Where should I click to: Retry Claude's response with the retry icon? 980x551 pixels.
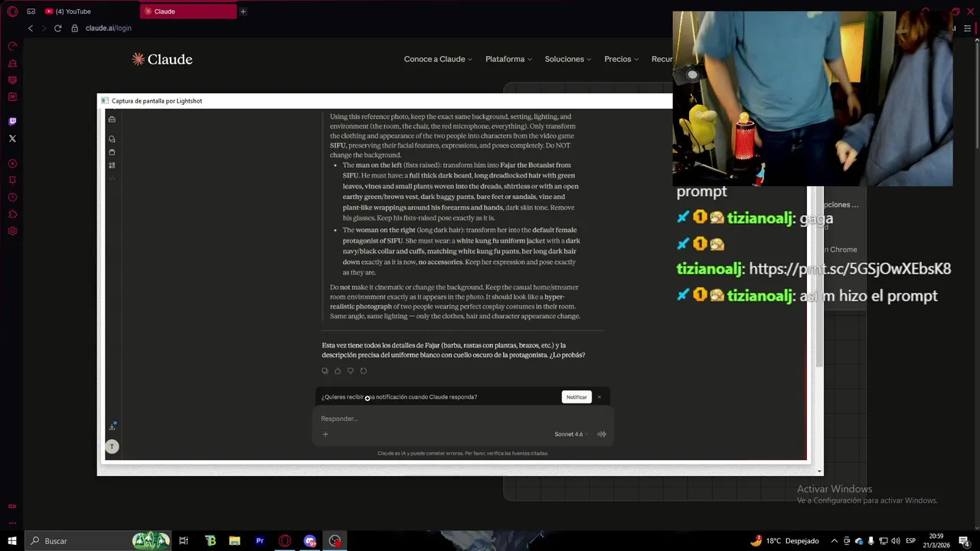click(x=364, y=371)
